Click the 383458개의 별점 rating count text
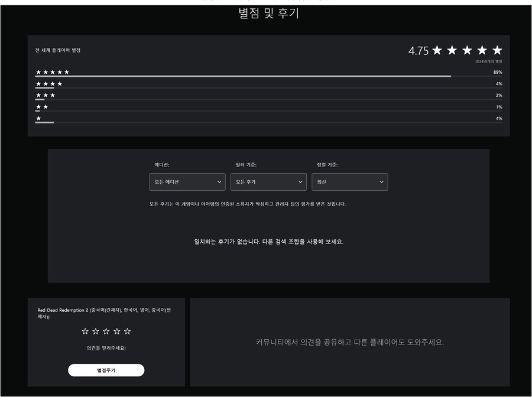Viewport: 532px width, 397px height. click(488, 61)
